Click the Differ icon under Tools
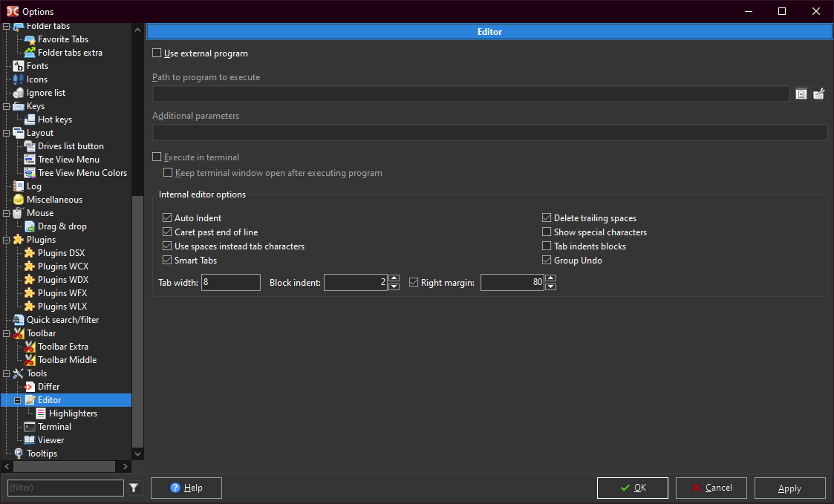 pos(30,387)
